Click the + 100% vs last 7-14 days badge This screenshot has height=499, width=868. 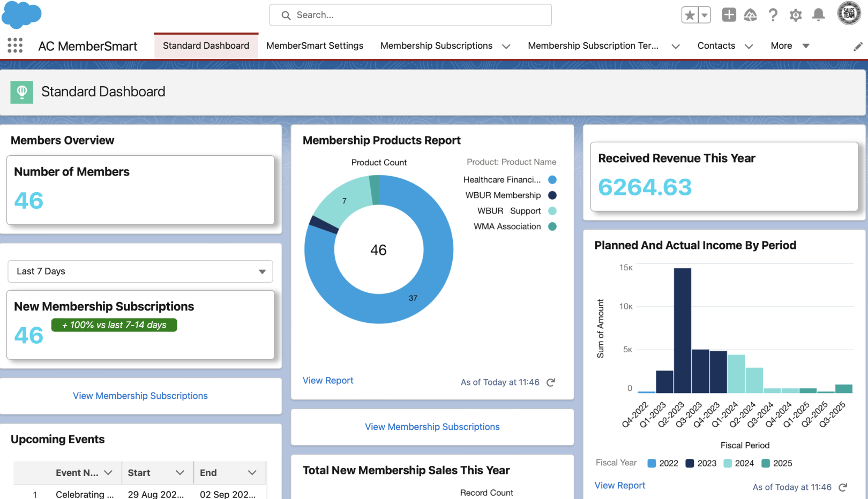tap(114, 325)
